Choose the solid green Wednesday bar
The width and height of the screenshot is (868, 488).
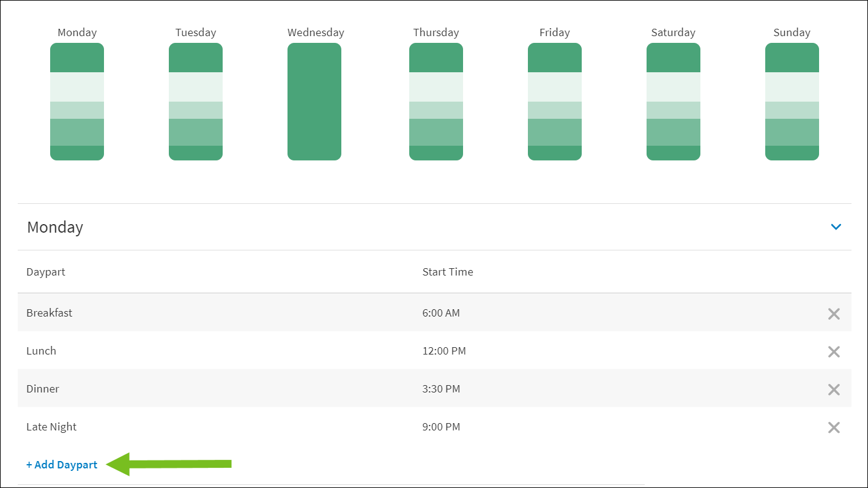314,102
